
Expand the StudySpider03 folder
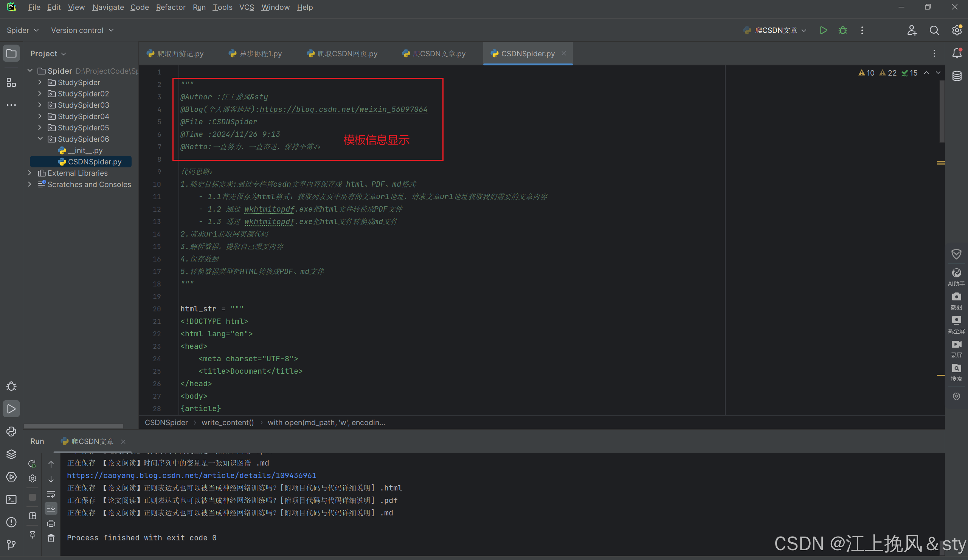click(40, 105)
